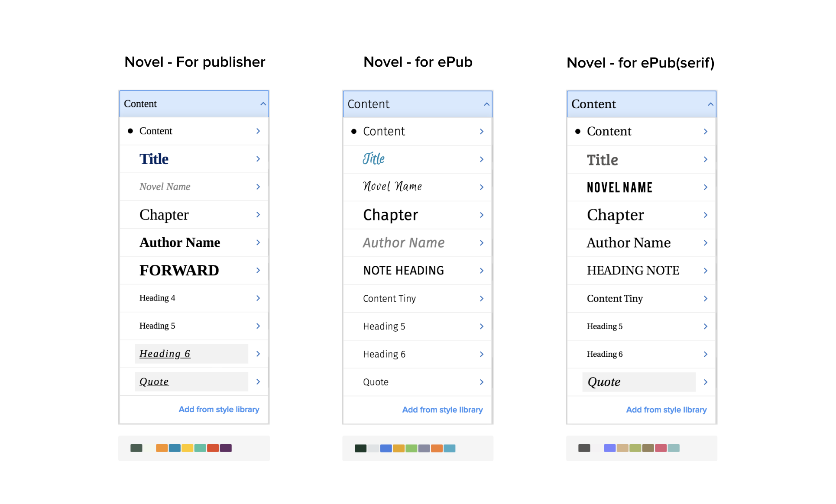Viewport: 836px width, 504px height.
Task: Click the arrow next to HEADING NOTE
Action: [706, 271]
